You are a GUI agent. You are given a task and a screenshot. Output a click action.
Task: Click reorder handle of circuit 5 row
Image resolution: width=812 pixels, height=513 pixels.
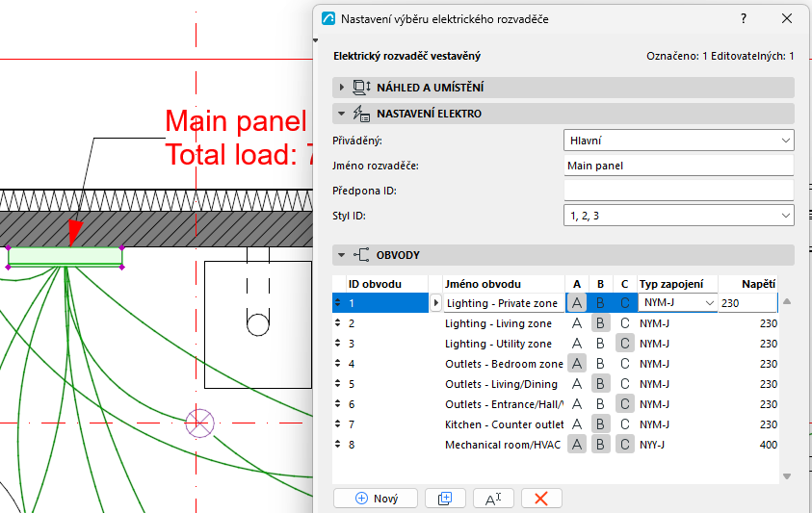tap(338, 384)
